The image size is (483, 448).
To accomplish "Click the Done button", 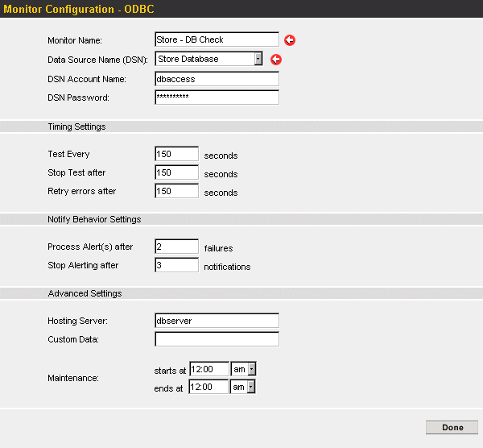I will coord(452,427).
